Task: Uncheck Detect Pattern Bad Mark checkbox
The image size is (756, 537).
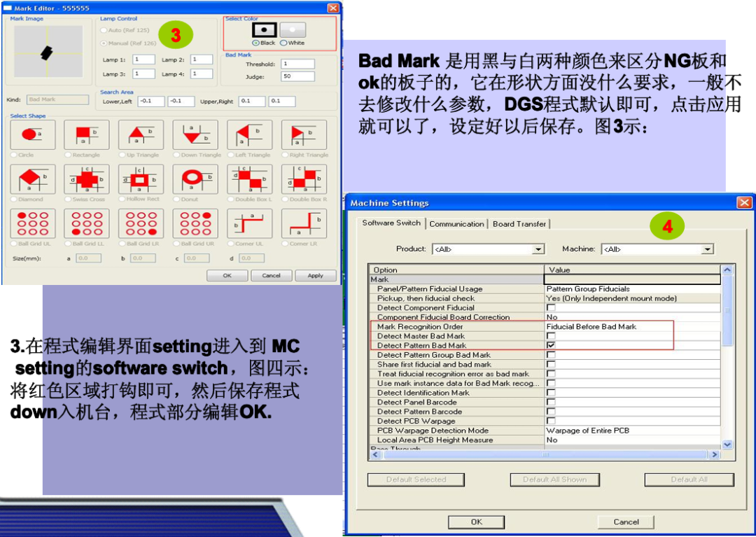Action: click(x=551, y=345)
